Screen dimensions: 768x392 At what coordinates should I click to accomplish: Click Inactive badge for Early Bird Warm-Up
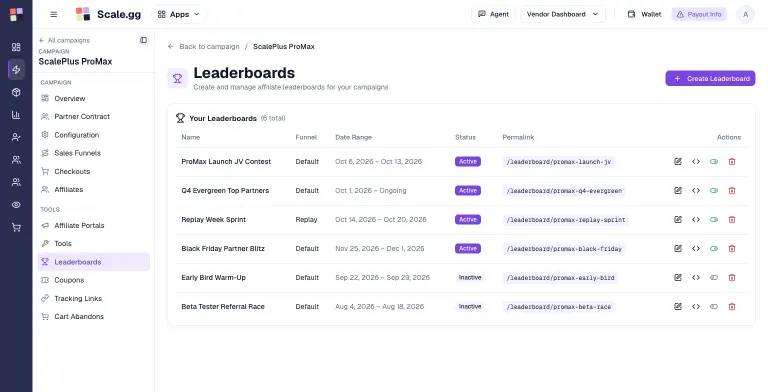(470, 277)
